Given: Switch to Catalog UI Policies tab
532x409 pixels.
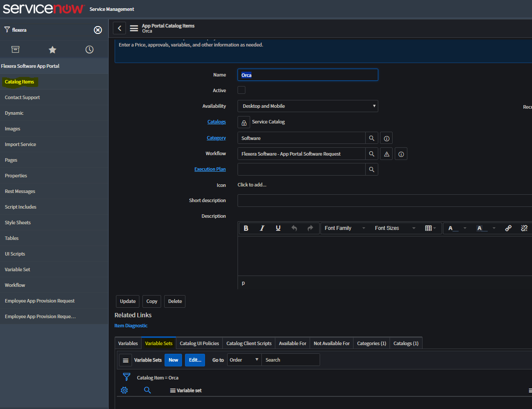Looking at the screenshot, I should [199, 343].
